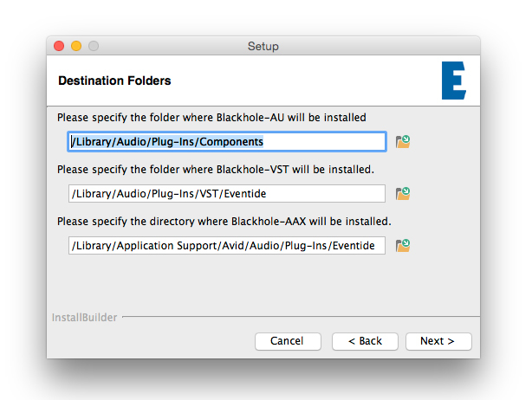Focus the Blackhole-AU Components path field
The image size is (532, 400).
[x=227, y=142]
